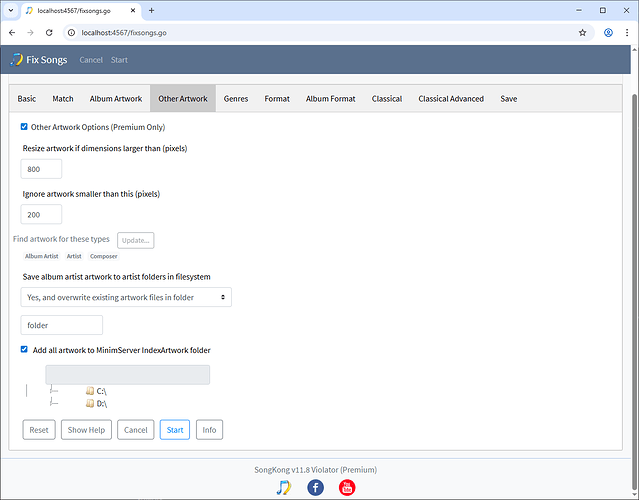Screen dimensions: 639x500
Task: Click the MinimServer IndexArtwork path field
Action: pos(128,374)
